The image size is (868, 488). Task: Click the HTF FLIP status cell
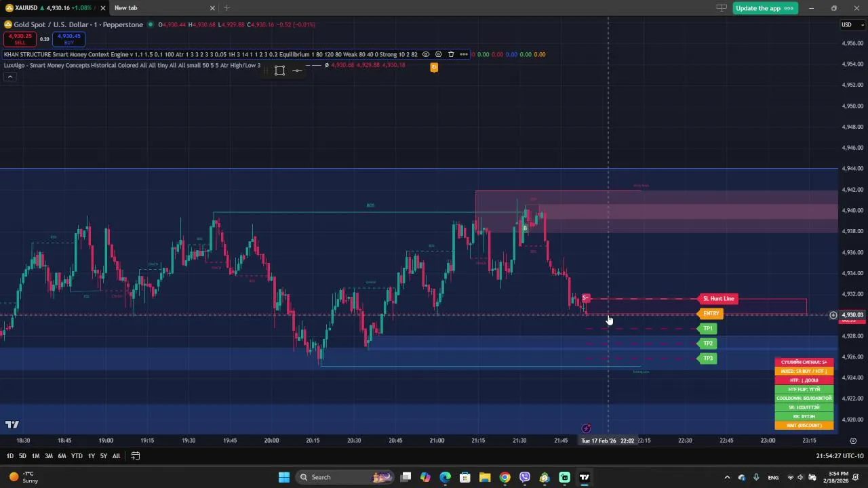click(x=804, y=390)
